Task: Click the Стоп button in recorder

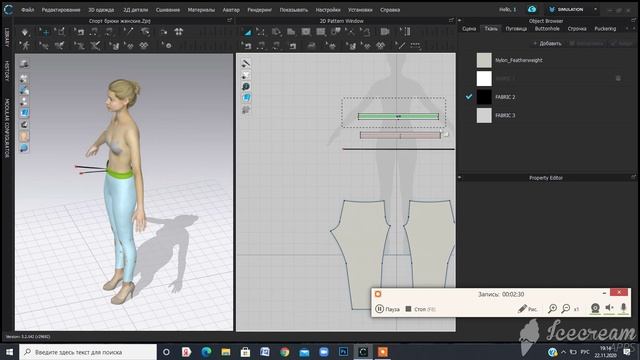Action: 420,309
